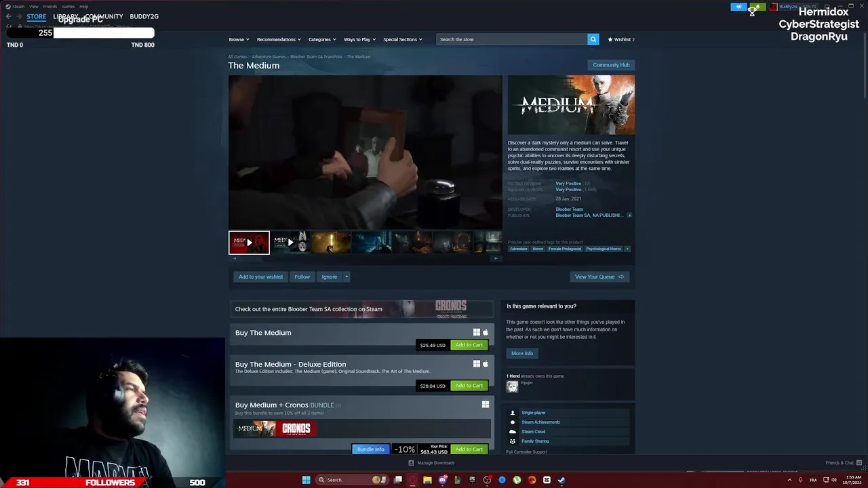868x488 pixels.
Task: Open friend Ryujin's avatar
Action: tap(512, 386)
